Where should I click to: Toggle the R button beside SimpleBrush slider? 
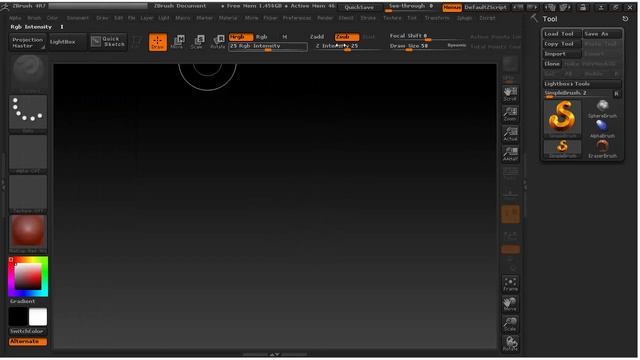(616, 93)
